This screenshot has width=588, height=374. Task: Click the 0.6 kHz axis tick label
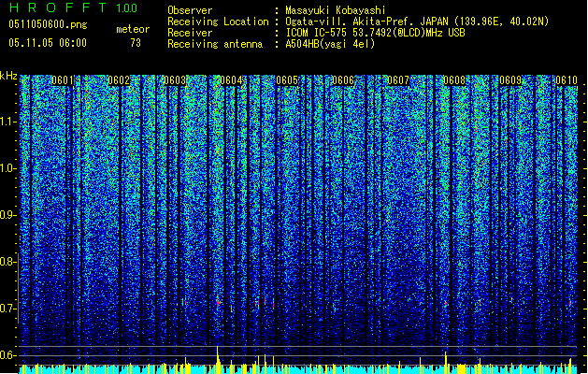[x=7, y=355]
